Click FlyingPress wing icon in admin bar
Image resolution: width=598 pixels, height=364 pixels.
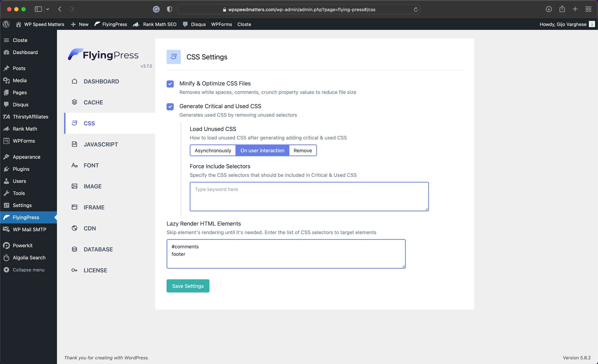(97, 24)
